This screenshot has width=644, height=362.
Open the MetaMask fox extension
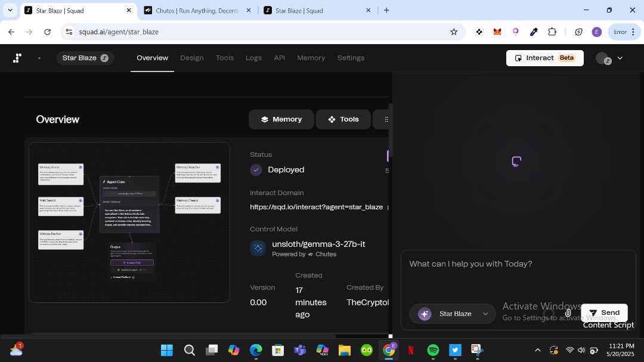click(x=497, y=32)
